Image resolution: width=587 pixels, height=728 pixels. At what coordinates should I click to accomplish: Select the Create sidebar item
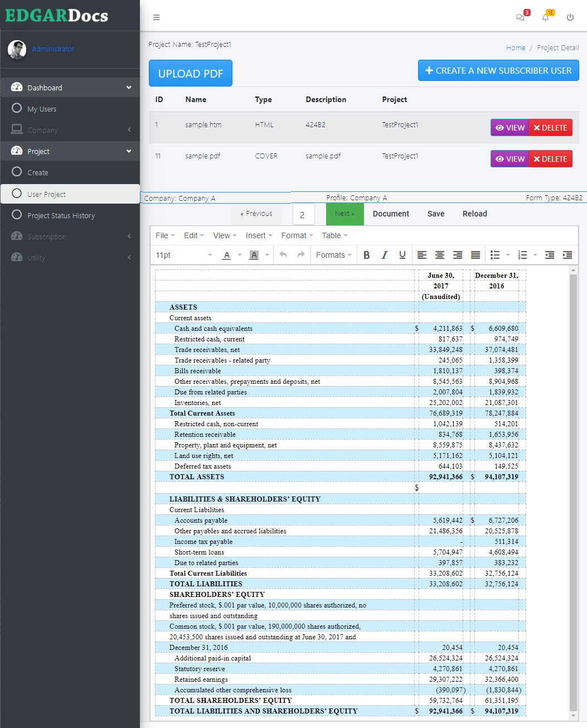click(x=70, y=172)
